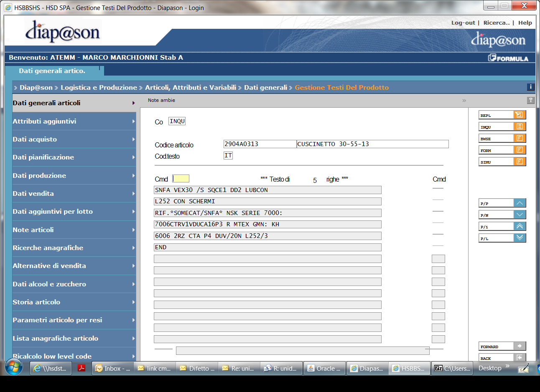Click the FORWARD arrow icon

520,346
